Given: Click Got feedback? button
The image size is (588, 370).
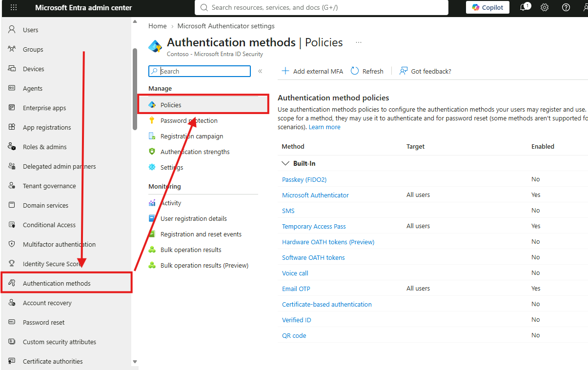Looking at the screenshot, I should pyautogui.click(x=426, y=71).
